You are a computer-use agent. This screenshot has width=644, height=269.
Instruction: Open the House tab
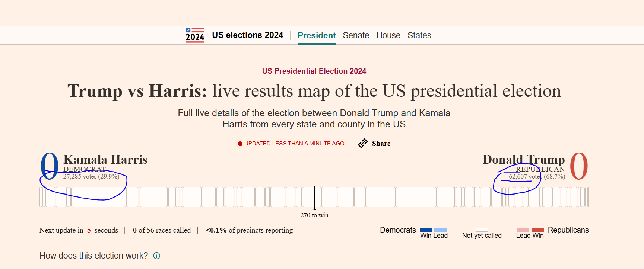388,35
